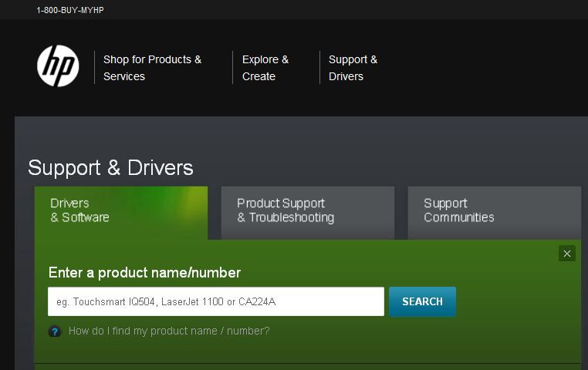
Task: Click the 1-800-BUY-MYHP phone number text
Action: click(70, 11)
